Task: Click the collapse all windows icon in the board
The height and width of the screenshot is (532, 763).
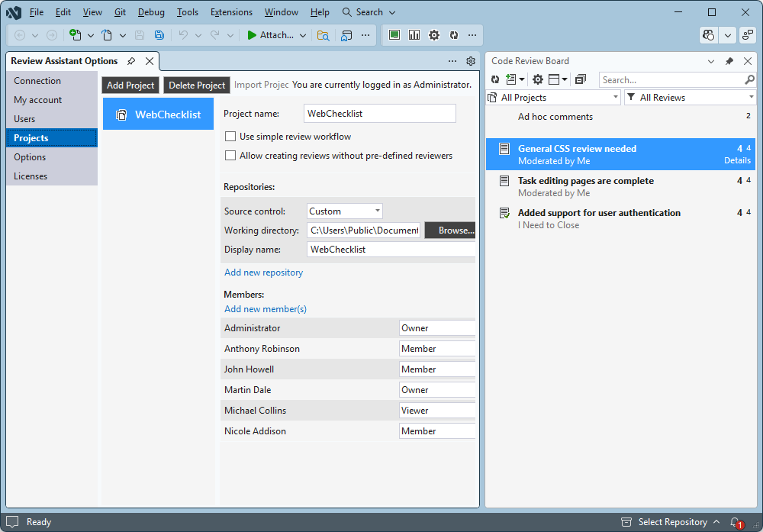Action: point(581,79)
